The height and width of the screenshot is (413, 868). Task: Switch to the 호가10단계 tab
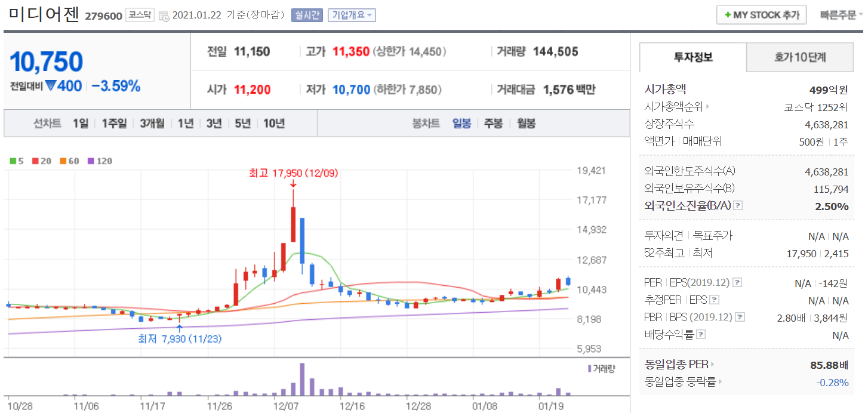pyautogui.click(x=800, y=57)
